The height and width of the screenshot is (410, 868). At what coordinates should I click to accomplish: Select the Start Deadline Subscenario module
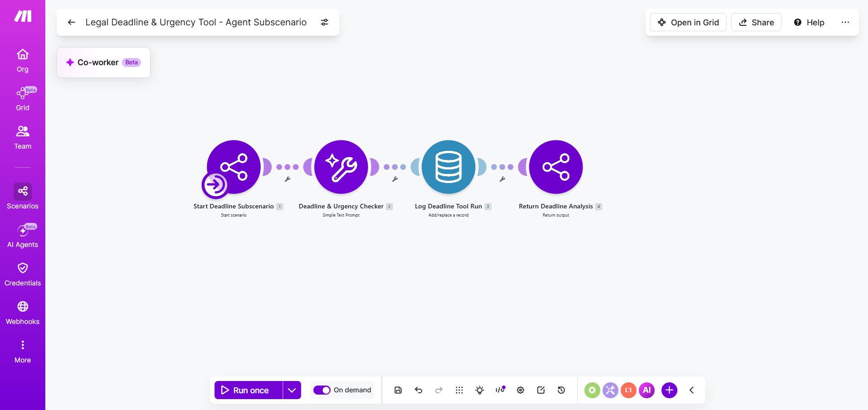234,167
